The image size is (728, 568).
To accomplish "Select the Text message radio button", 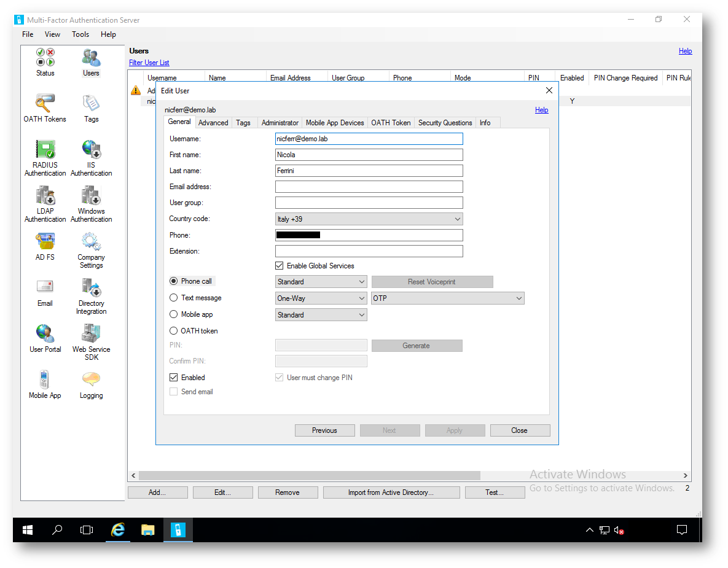I will click(174, 298).
